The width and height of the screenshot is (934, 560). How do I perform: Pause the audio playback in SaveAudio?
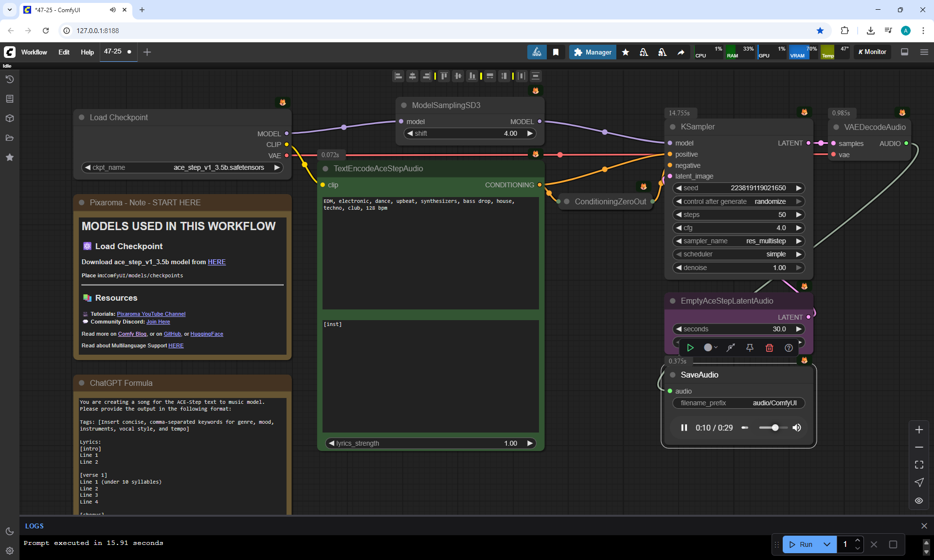click(x=684, y=428)
